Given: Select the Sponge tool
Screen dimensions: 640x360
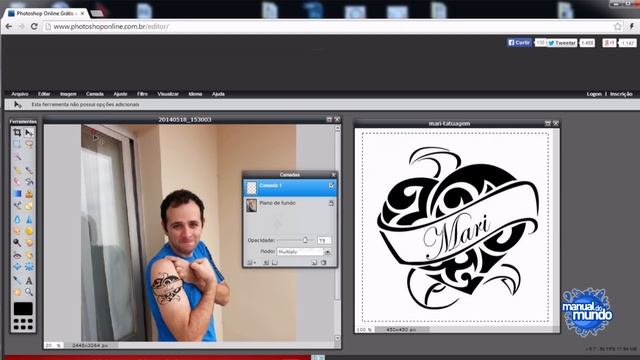Looking at the screenshot, I should (29, 231).
